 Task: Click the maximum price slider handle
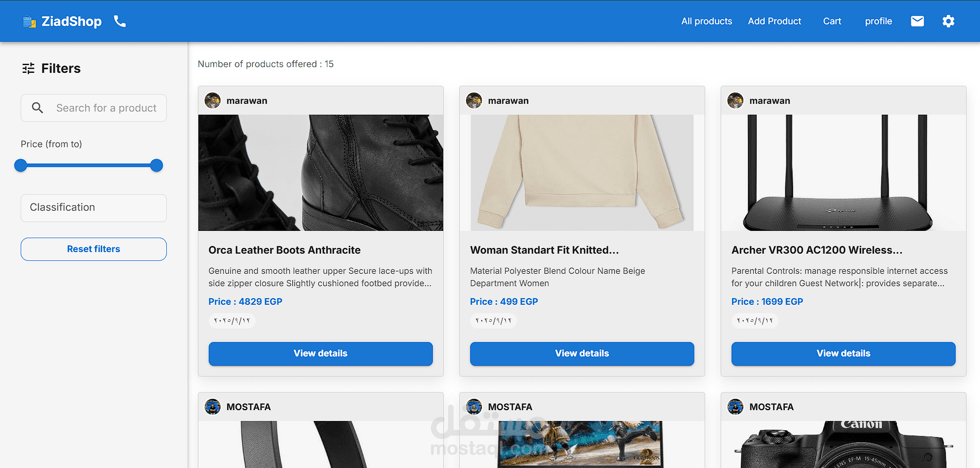tap(157, 165)
